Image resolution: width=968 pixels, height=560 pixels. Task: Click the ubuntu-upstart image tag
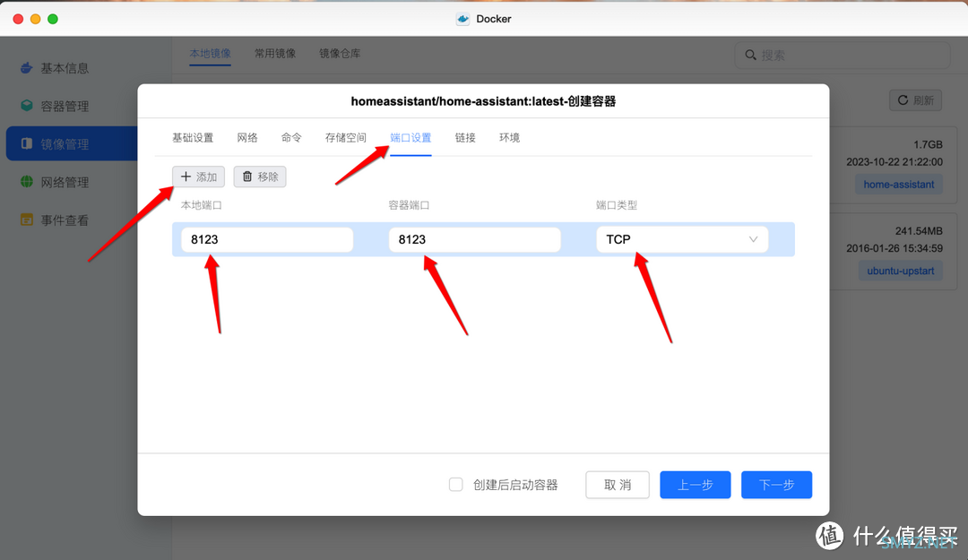pos(900,271)
